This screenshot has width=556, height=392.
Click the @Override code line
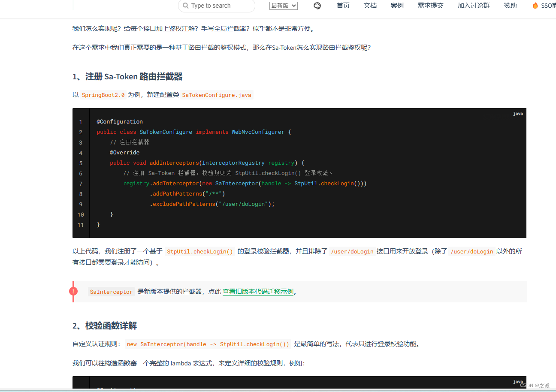(x=124, y=153)
